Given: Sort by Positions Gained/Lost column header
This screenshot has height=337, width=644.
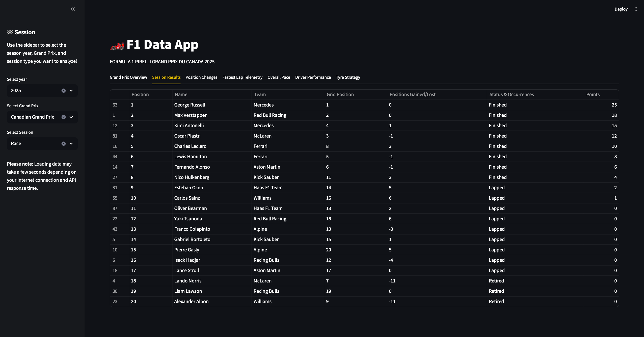Looking at the screenshot, I should (x=437, y=94).
